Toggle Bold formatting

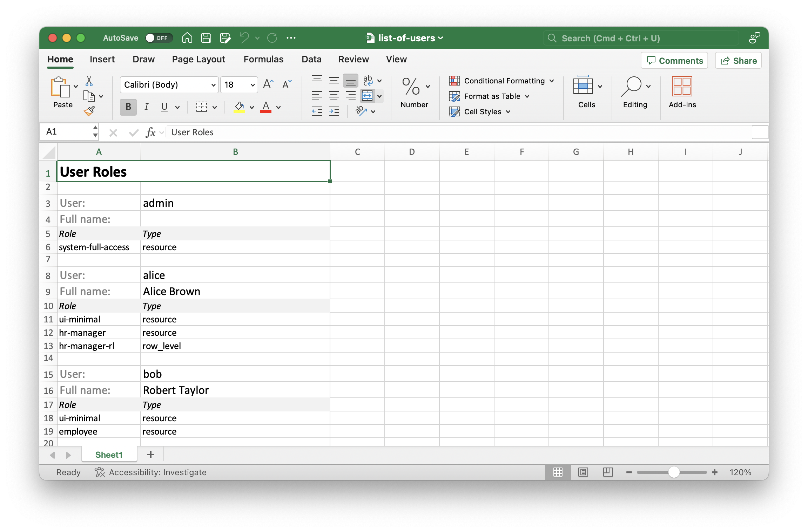pyautogui.click(x=128, y=107)
